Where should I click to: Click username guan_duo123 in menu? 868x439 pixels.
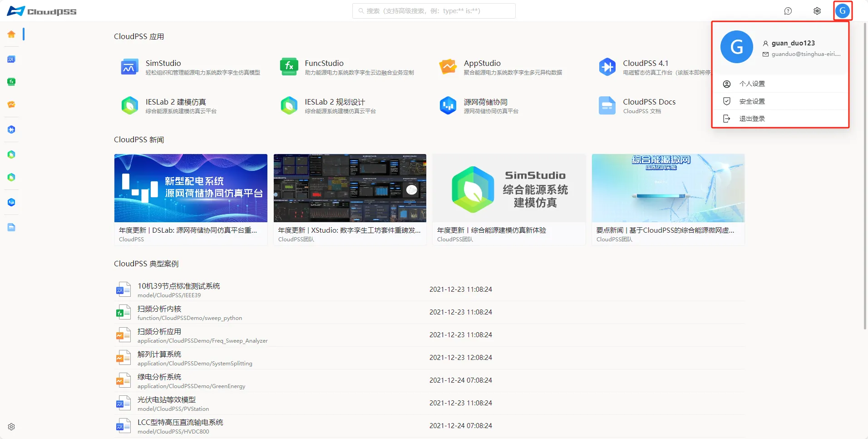point(793,43)
